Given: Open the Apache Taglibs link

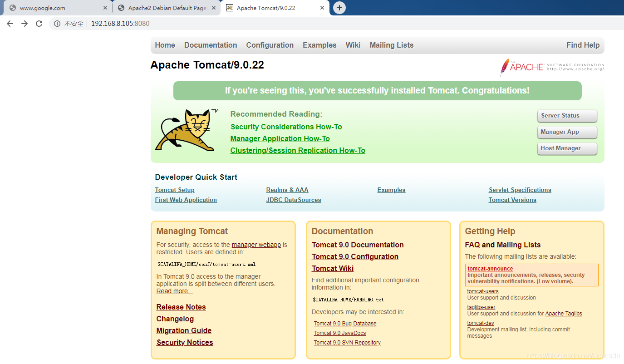Looking at the screenshot, I should tap(564, 314).
